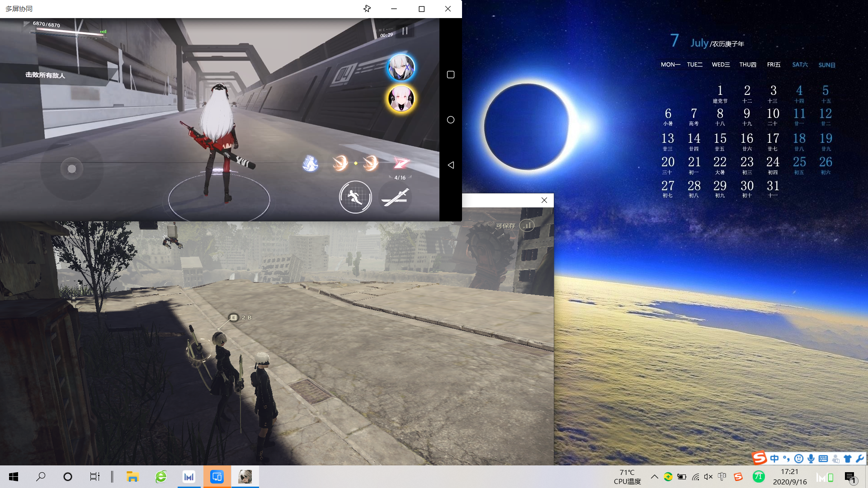Open emoji panel on the Sogou bar
Viewport: 868px width, 488px height.
coord(799,459)
